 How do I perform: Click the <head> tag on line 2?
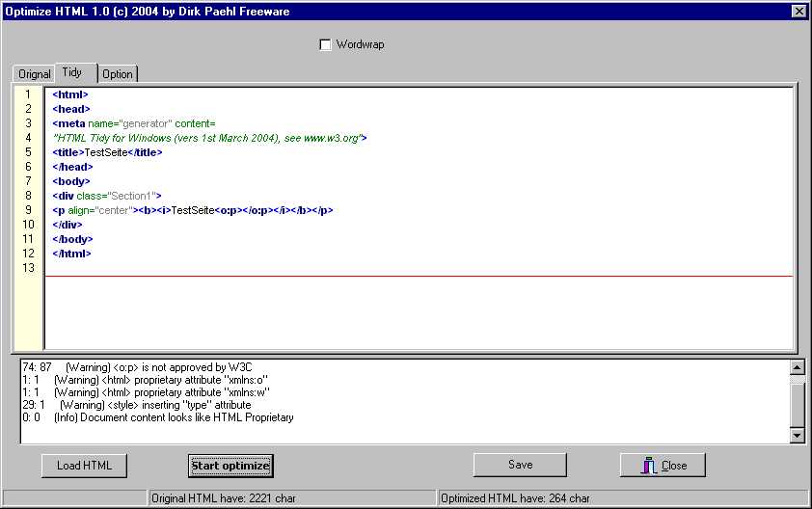[71, 109]
